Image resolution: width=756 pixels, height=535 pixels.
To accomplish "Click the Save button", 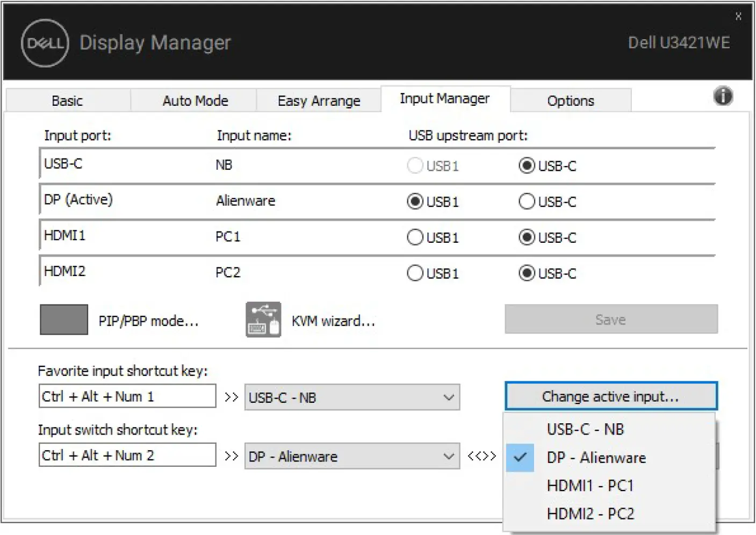I will (x=610, y=319).
